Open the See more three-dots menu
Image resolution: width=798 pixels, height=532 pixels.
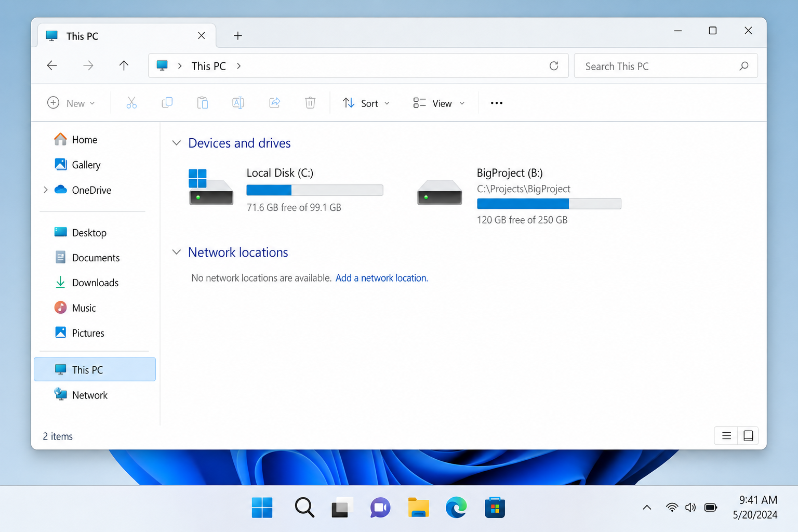point(497,103)
